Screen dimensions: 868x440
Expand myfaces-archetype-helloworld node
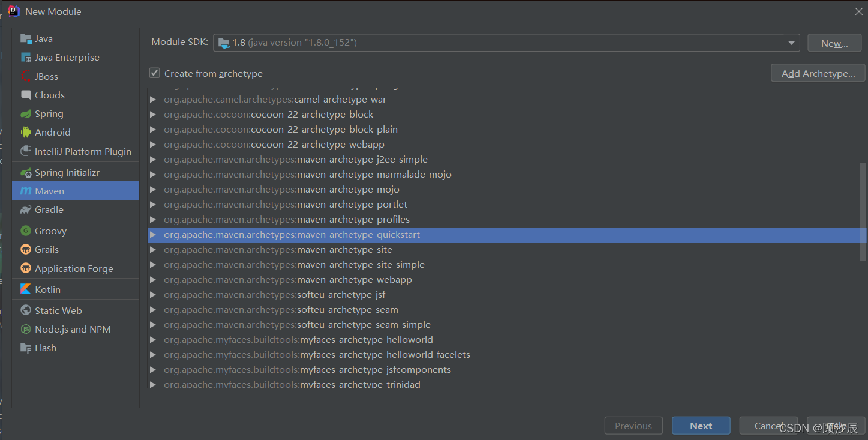tap(153, 340)
